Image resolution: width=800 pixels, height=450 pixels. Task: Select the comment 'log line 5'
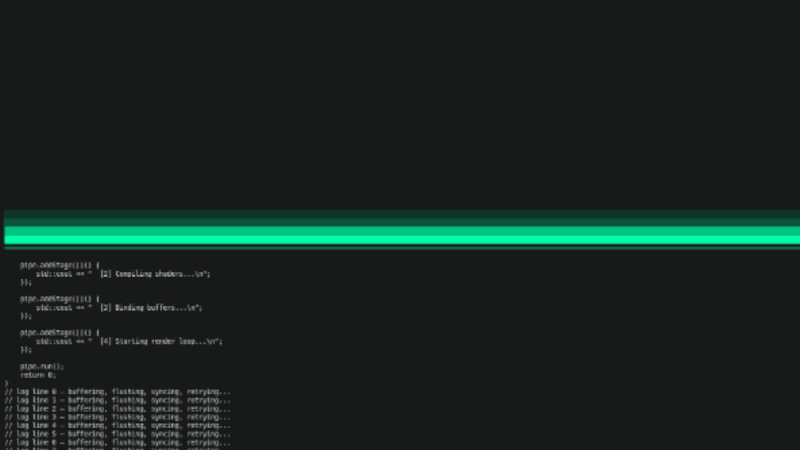pos(118,434)
